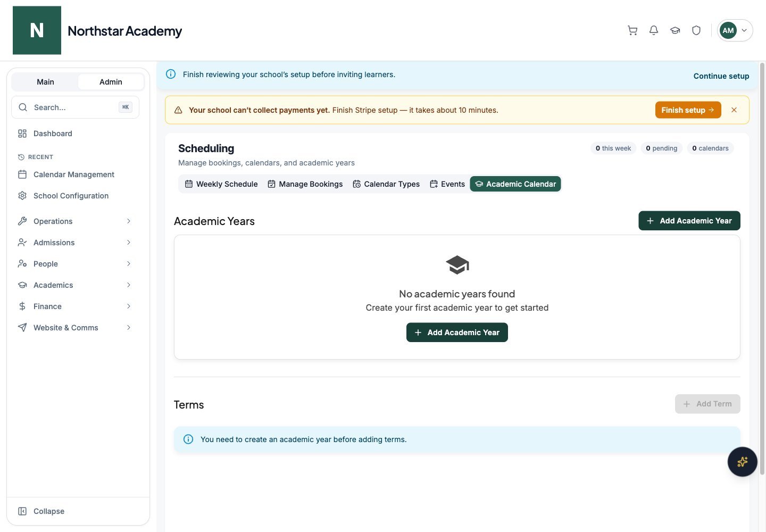Image resolution: width=766 pixels, height=532 pixels.
Task: Click the Northstar Academy logo
Action: click(37, 30)
